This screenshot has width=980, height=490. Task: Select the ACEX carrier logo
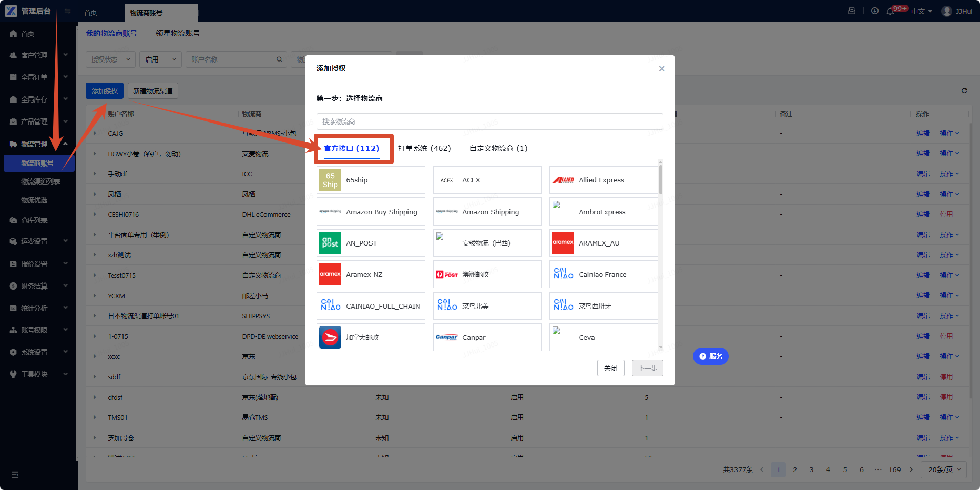coord(446,180)
